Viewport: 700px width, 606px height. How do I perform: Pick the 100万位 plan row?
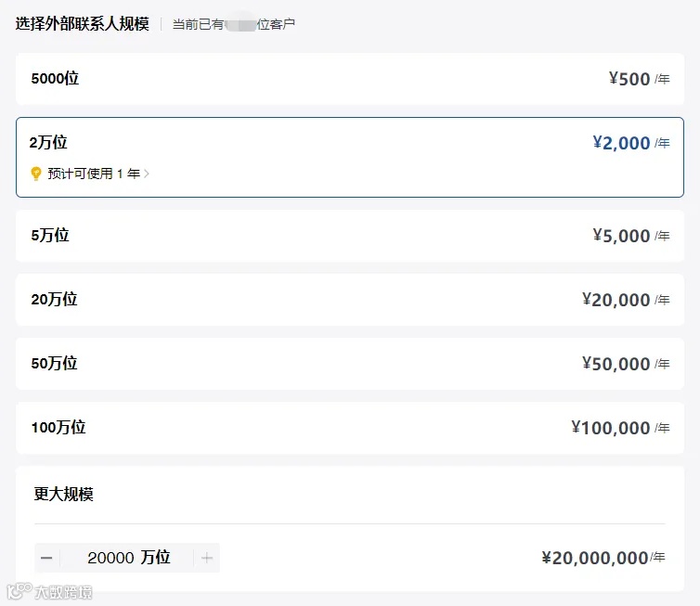pyautogui.click(x=349, y=428)
